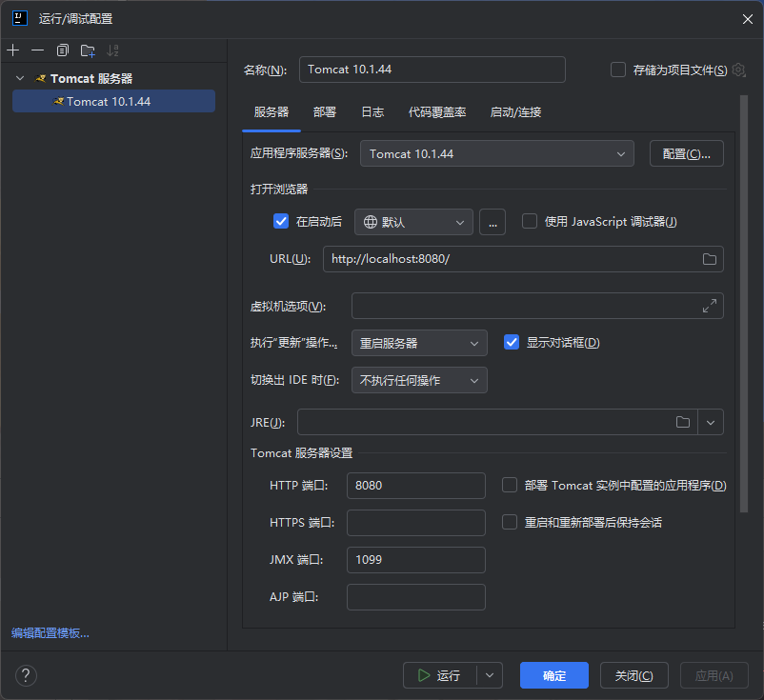This screenshot has height=700, width=764.
Task: Open the 代码覆盖率 tab
Action: pyautogui.click(x=437, y=112)
